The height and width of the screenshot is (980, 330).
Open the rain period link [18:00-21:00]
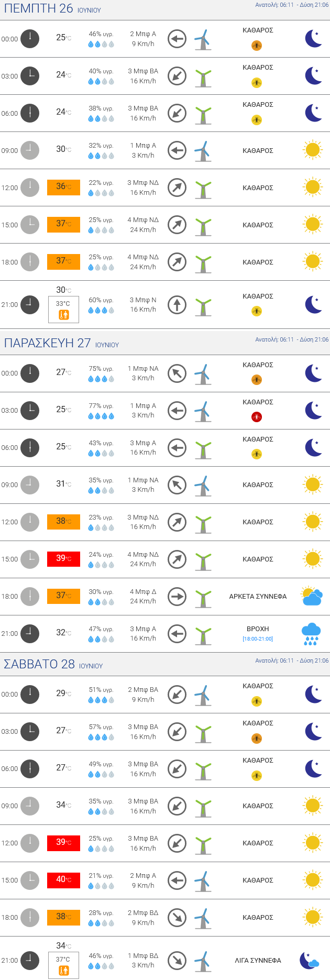[x=258, y=639]
